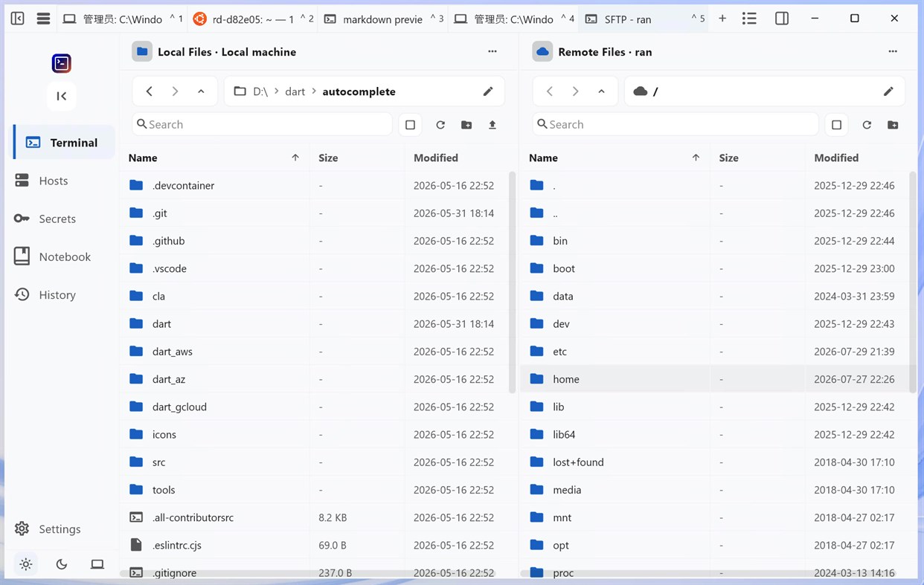
Task: Go to parent folder in Local Files
Action: (x=201, y=91)
